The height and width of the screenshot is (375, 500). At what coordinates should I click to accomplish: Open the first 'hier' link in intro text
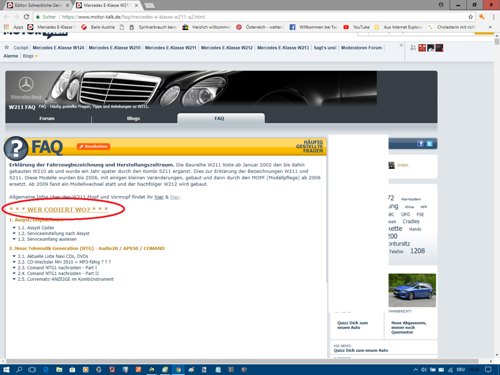click(x=159, y=197)
